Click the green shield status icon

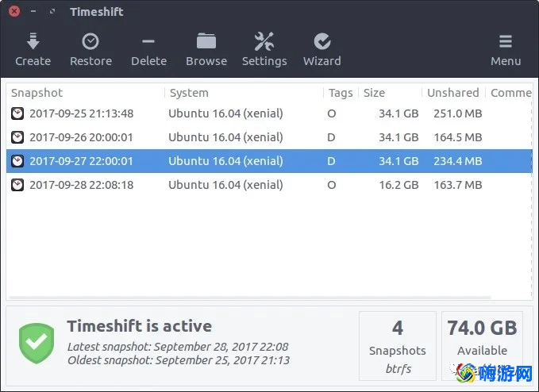(x=37, y=343)
